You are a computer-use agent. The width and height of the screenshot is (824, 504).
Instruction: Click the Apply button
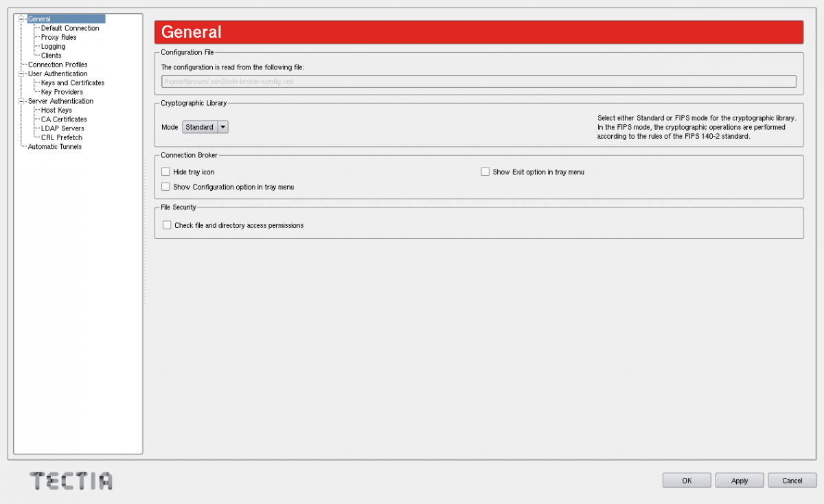tap(740, 481)
